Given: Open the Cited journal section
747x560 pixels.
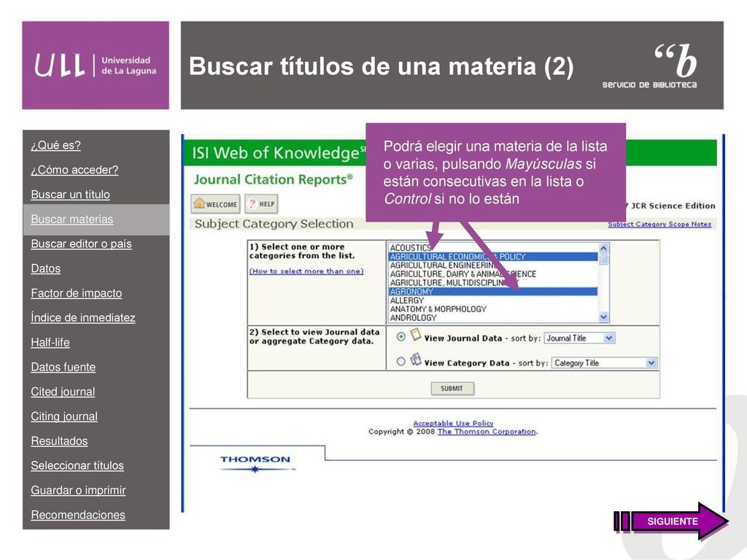Looking at the screenshot, I should [x=63, y=392].
